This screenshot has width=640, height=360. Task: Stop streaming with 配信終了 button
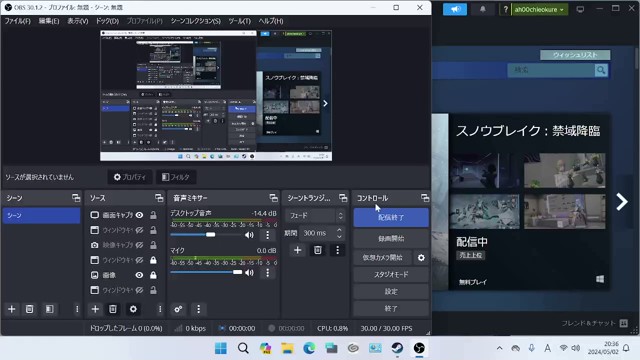391,218
